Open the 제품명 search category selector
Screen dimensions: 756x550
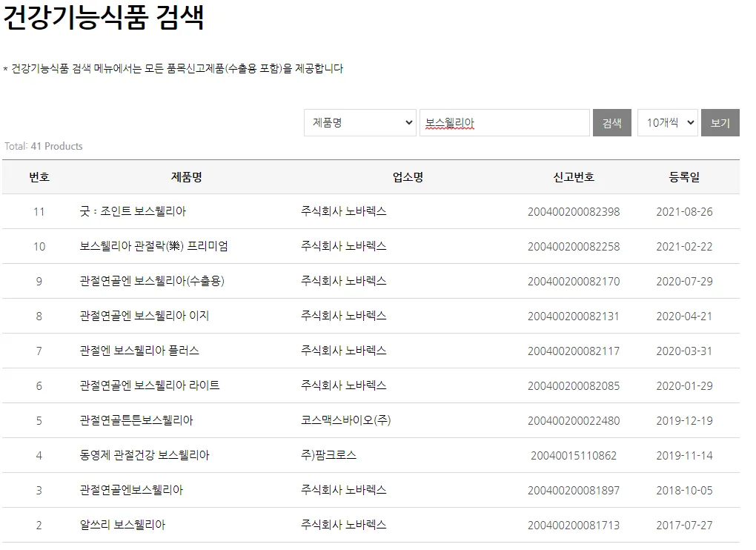(359, 122)
